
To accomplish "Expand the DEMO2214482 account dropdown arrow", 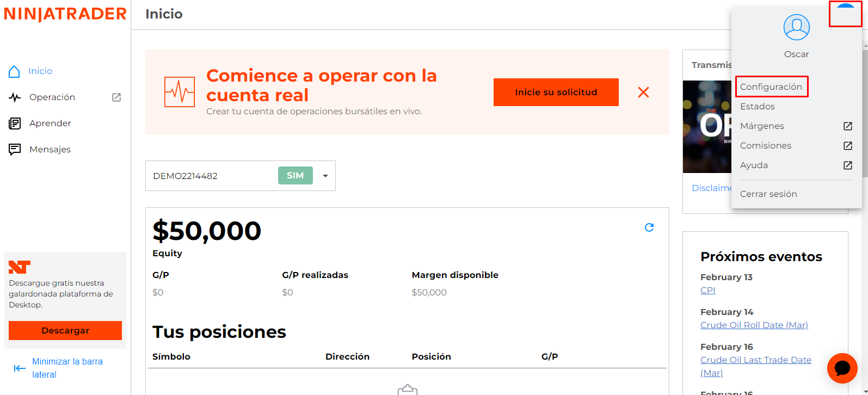I will click(x=325, y=176).
